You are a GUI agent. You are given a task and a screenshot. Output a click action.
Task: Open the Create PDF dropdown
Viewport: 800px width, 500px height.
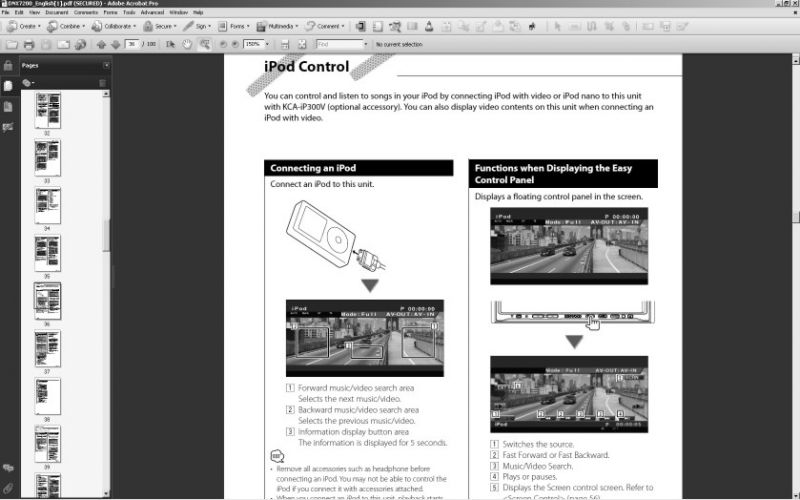[23, 26]
